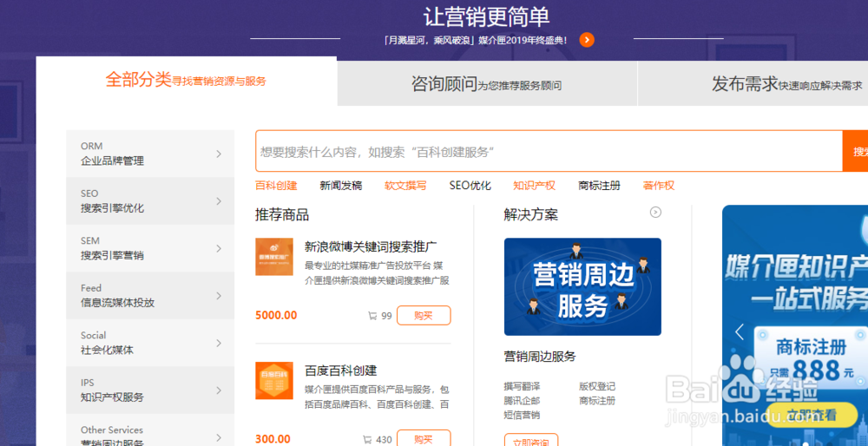Image resolution: width=868 pixels, height=446 pixels.
Task: Select the 搜索引擎营销 category text
Action: (x=112, y=256)
